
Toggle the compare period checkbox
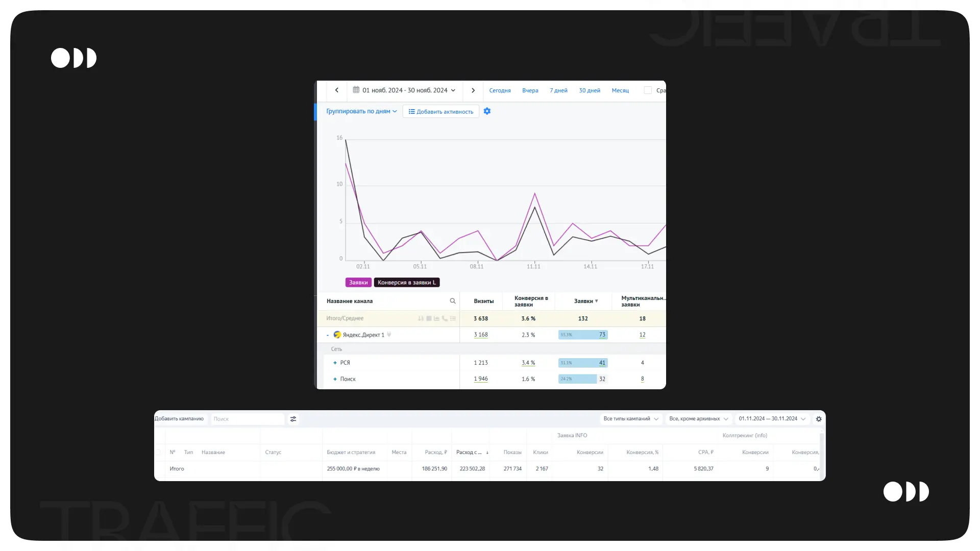tap(648, 90)
